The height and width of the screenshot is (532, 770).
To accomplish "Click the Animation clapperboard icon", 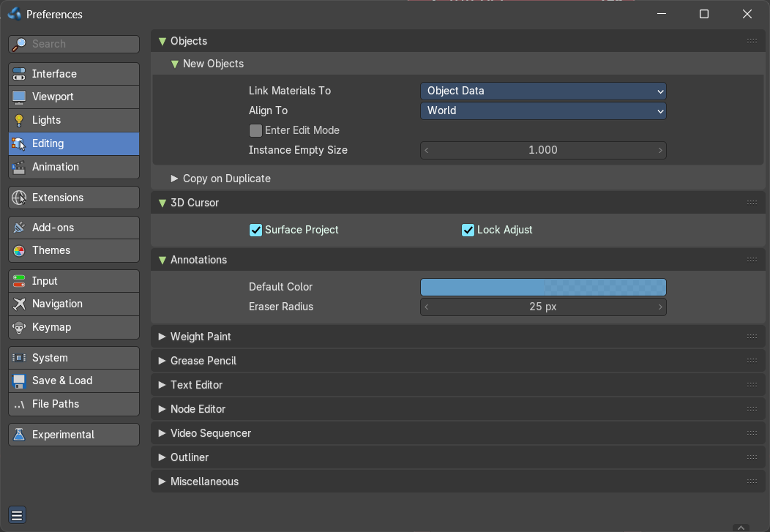I will (x=19, y=168).
